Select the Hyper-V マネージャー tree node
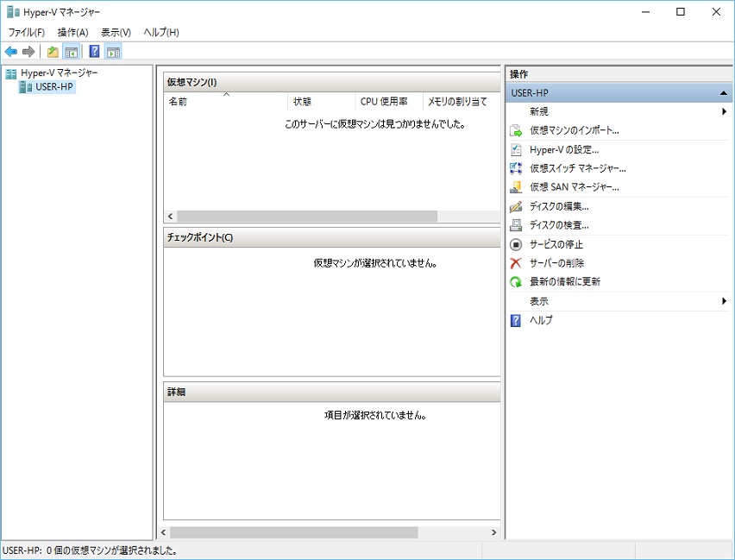Image resolution: width=735 pixels, height=560 pixels. pyautogui.click(x=59, y=73)
